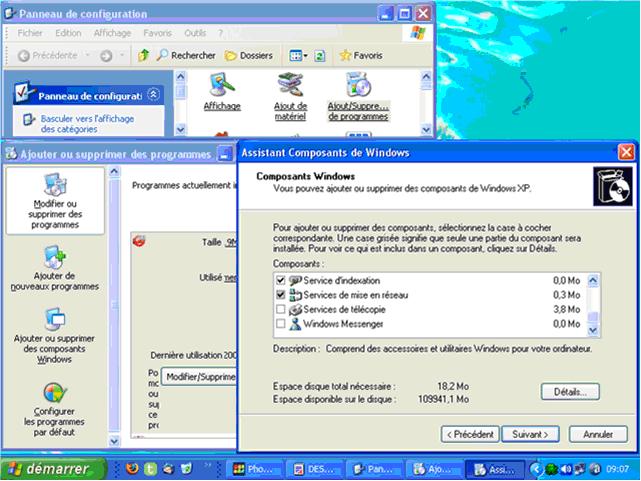Open the Outils menu
The width and height of the screenshot is (641, 481).
pyautogui.click(x=195, y=33)
